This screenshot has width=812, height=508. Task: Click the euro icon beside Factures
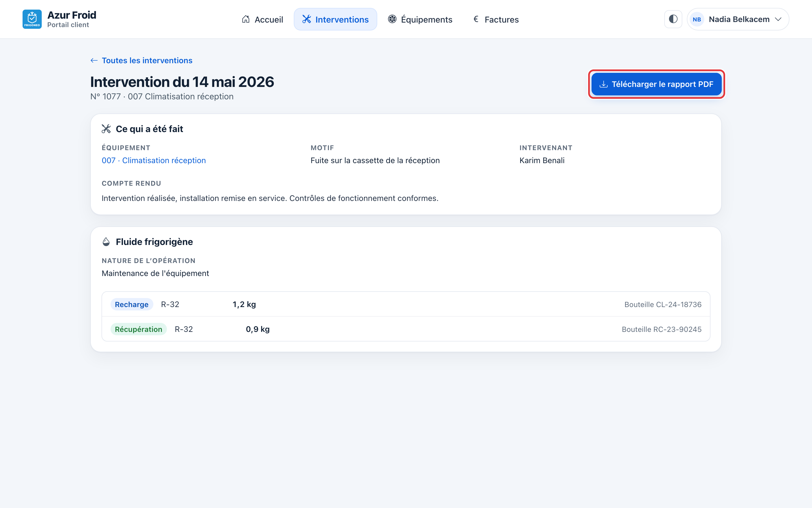tap(476, 19)
